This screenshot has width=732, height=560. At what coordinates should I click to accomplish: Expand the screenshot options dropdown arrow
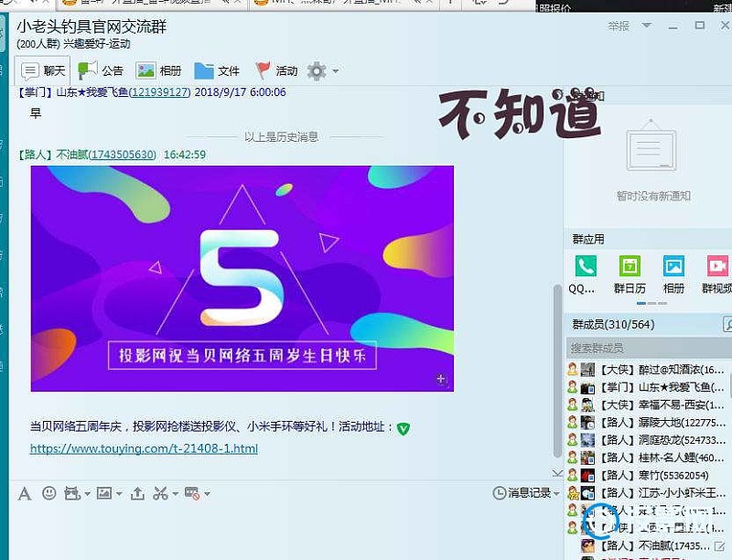point(175,493)
